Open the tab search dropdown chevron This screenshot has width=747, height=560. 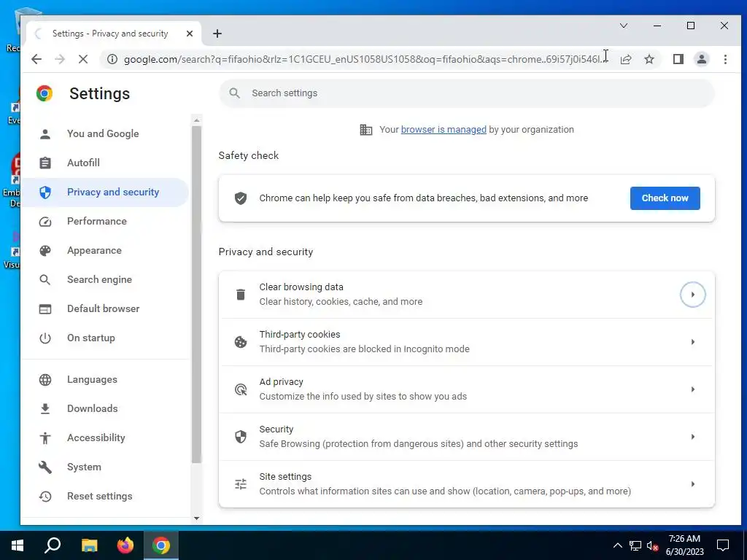[623, 26]
